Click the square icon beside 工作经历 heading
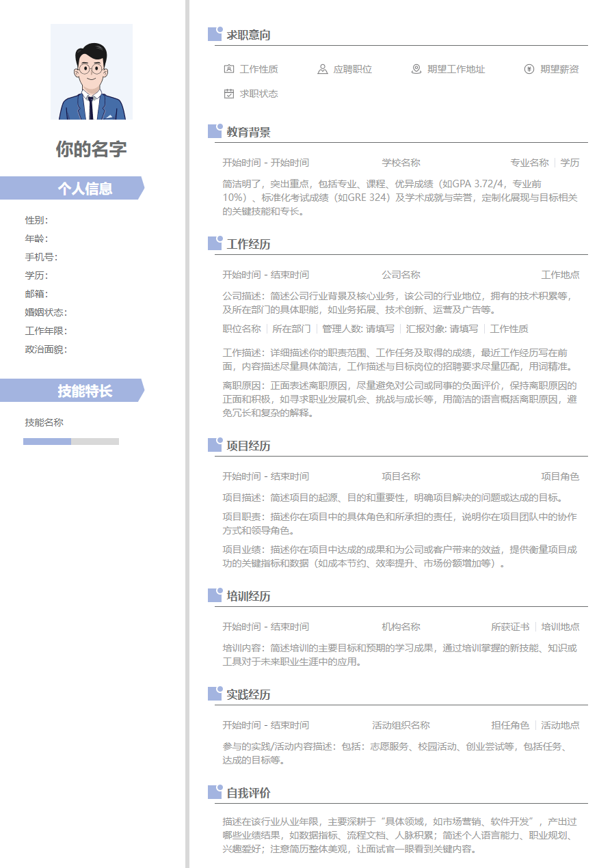Image resolution: width=612 pixels, height=868 pixels. [x=215, y=243]
